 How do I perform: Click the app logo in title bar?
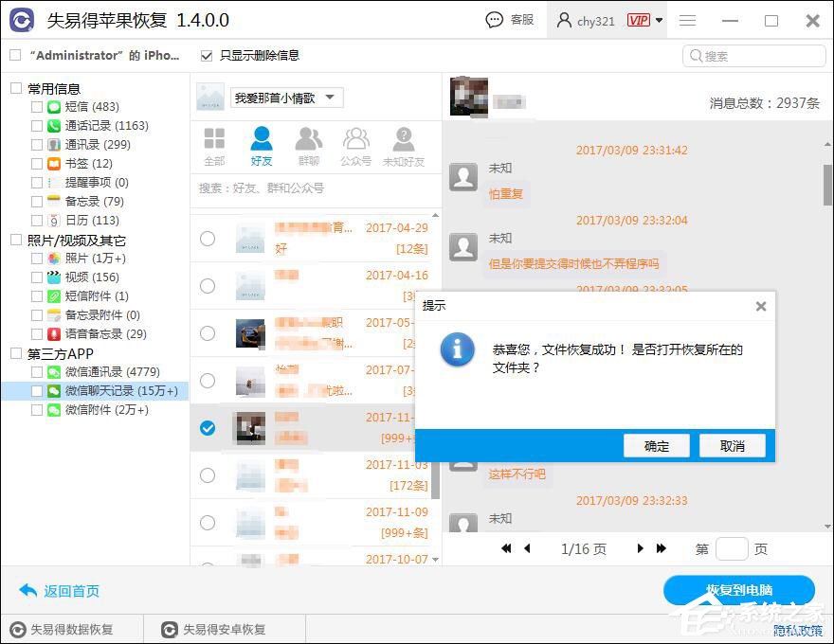tap(21, 20)
